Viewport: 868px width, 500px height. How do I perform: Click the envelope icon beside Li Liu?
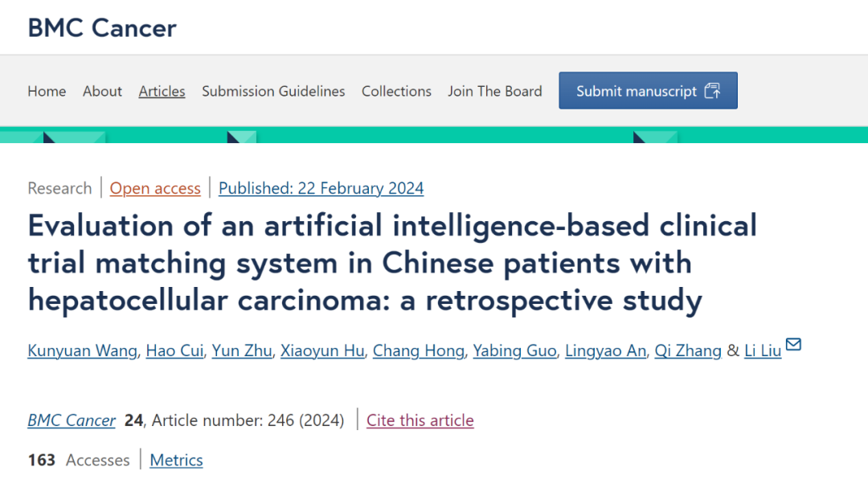[793, 344]
